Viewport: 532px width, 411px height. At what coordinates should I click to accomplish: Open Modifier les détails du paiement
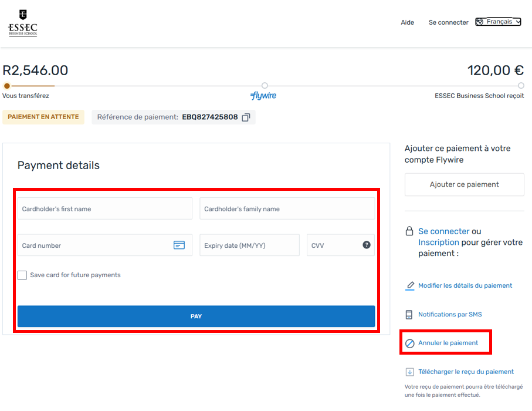[x=465, y=286]
